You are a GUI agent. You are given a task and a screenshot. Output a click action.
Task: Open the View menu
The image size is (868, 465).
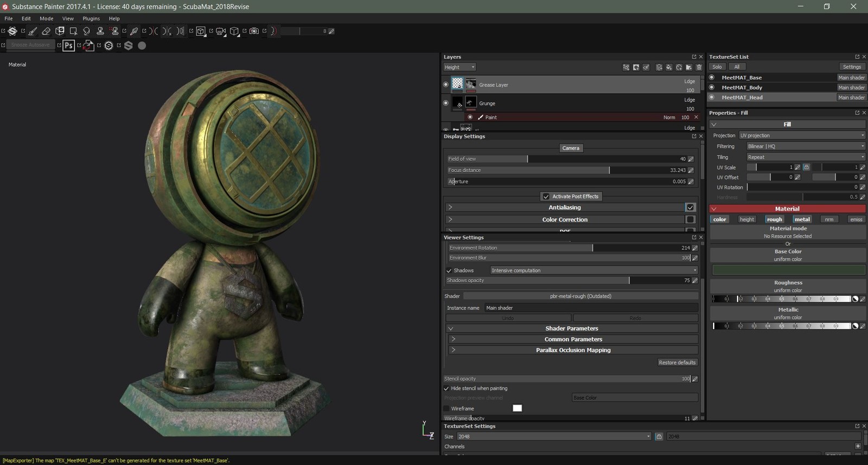(x=68, y=18)
